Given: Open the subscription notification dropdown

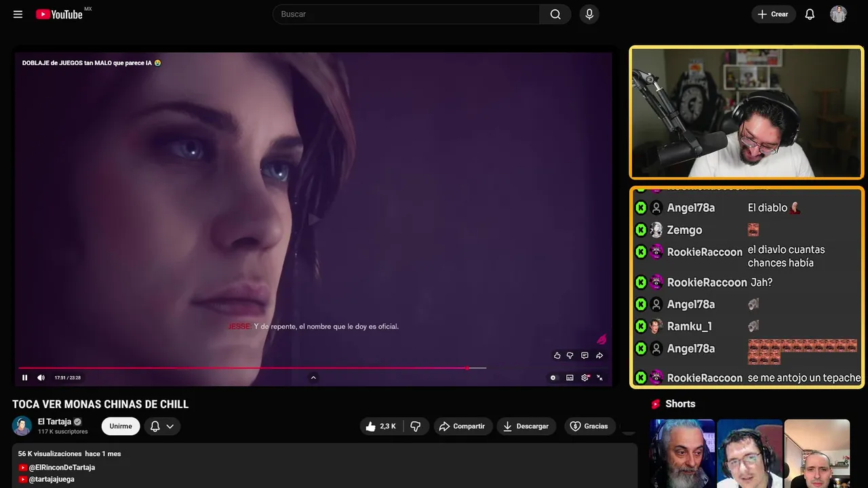Looking at the screenshot, I should point(161,426).
